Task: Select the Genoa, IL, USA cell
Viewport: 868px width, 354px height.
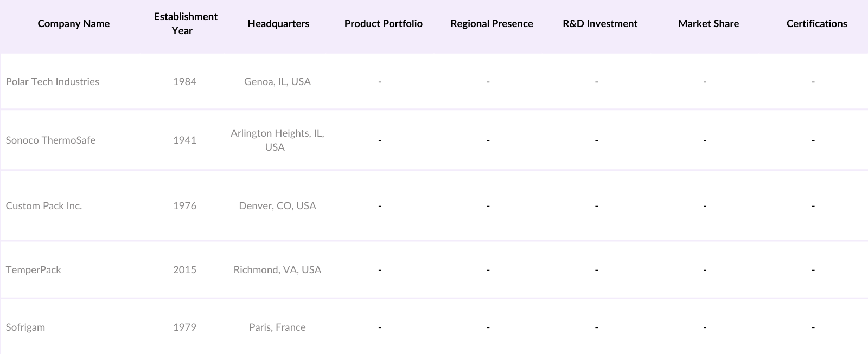Action: point(277,82)
